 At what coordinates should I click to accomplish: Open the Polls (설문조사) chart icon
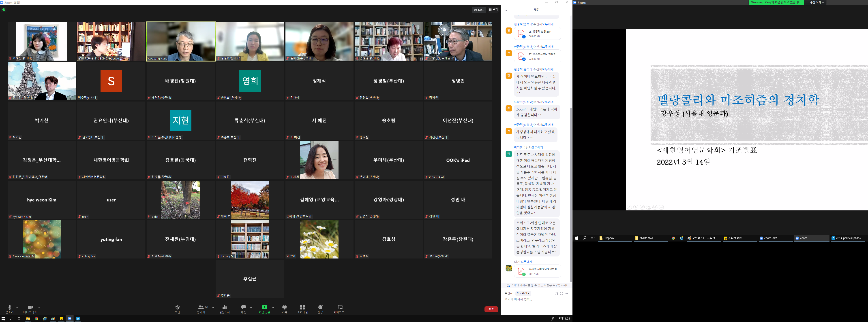click(x=224, y=307)
